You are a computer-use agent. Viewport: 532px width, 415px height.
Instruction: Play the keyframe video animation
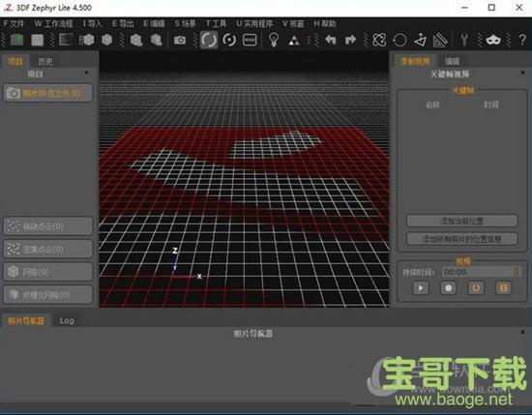point(421,288)
